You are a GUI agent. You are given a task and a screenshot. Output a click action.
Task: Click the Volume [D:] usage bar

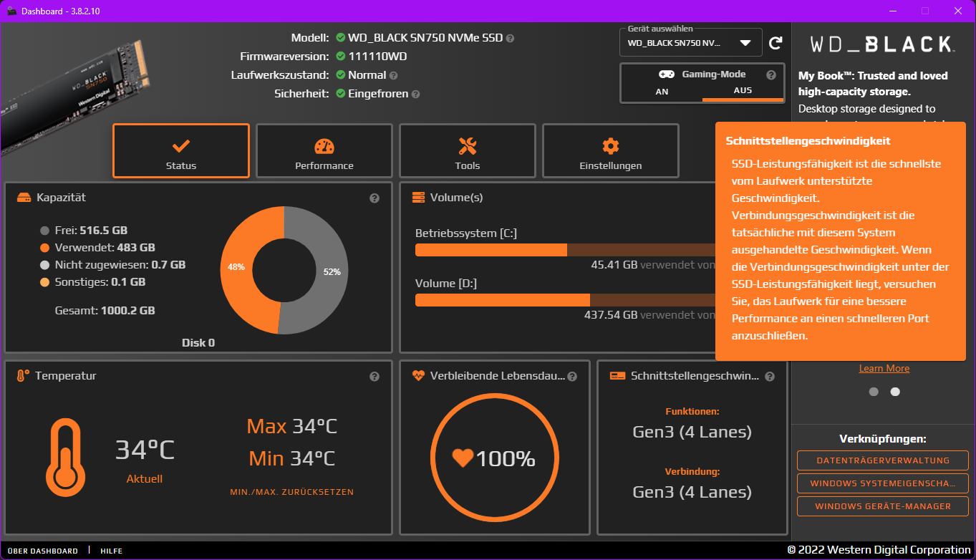[566, 299]
